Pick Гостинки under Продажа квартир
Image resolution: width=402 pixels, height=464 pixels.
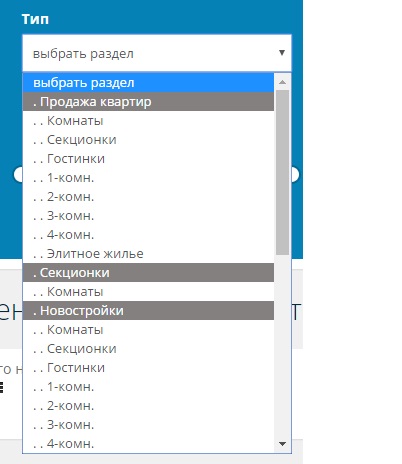click(148, 159)
